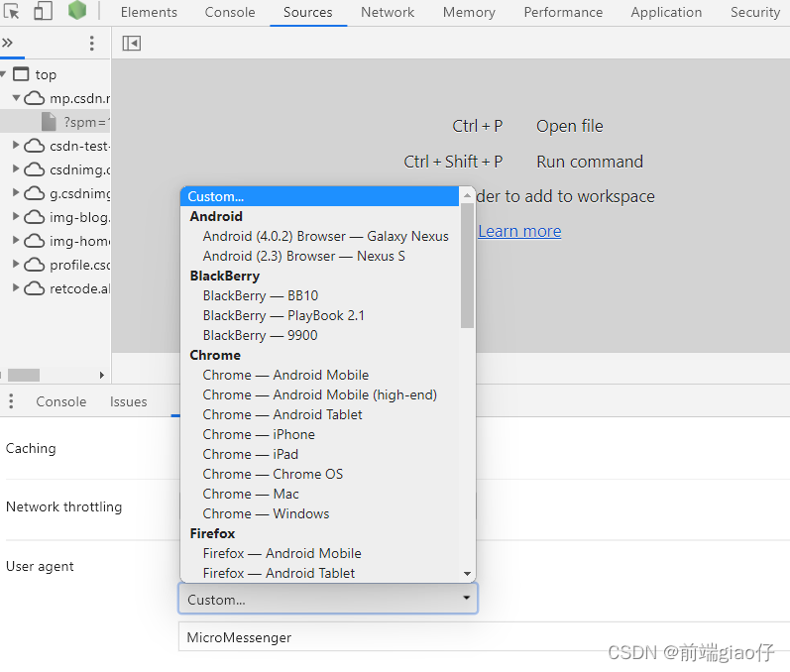Click the dropdown list scroll up arrow
Viewport: 790px width, 672px height.
click(x=468, y=195)
